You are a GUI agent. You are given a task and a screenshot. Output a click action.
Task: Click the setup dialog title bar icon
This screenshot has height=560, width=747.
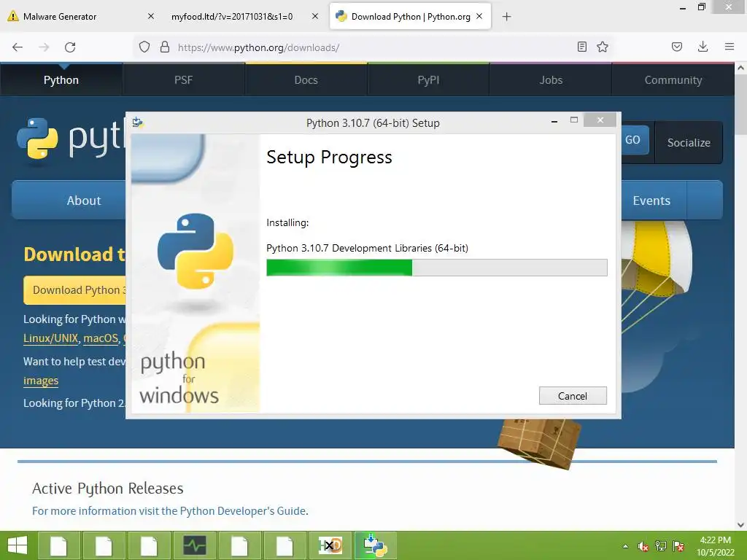[138, 122]
